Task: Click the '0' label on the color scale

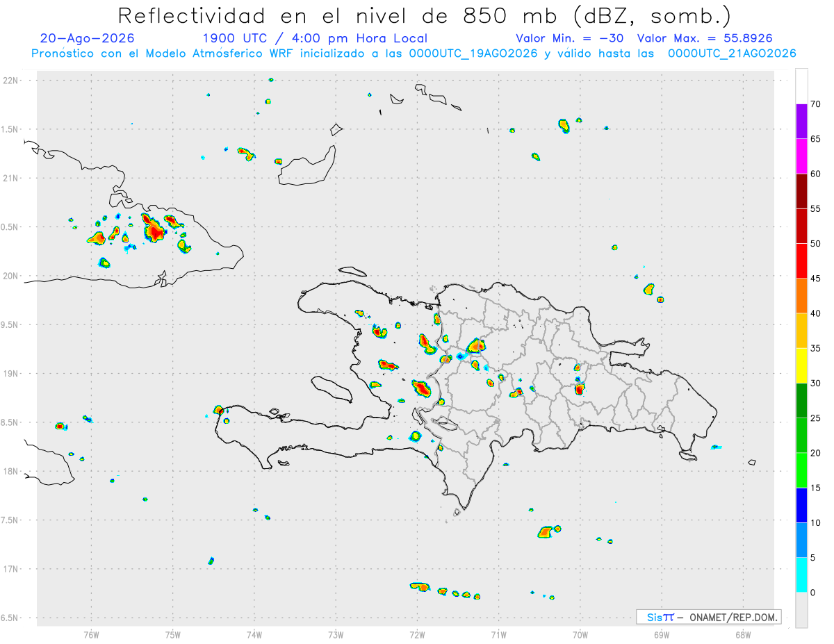Action: coord(812,593)
